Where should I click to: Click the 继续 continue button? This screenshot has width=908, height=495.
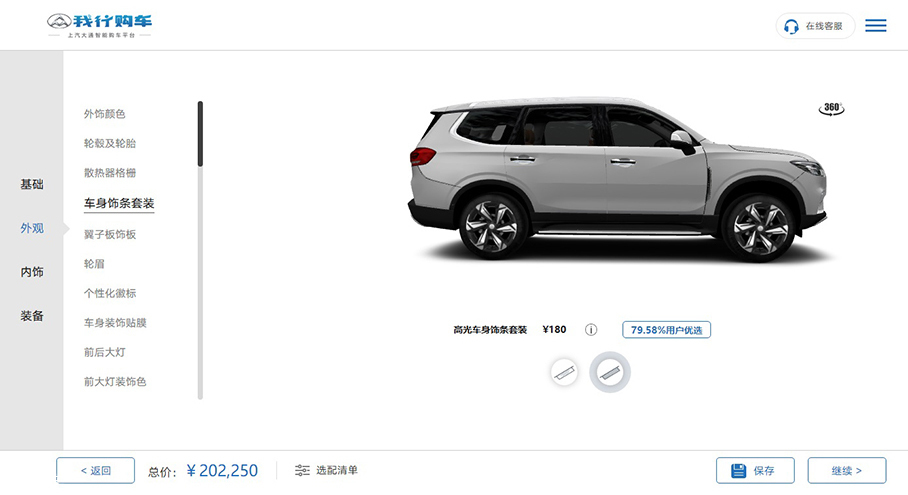(847, 471)
